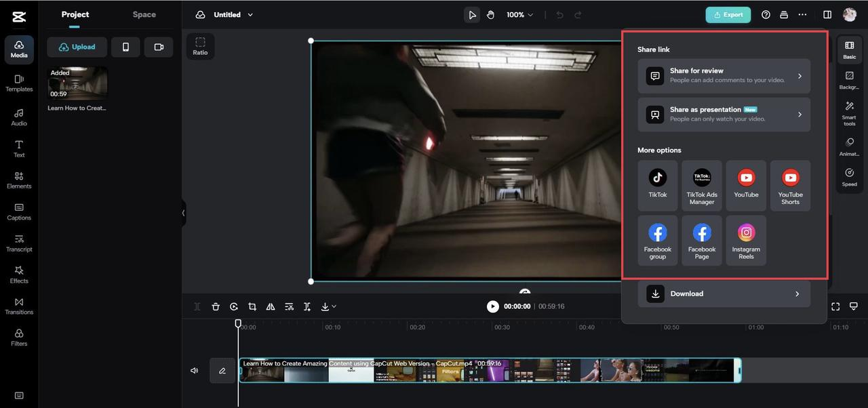The height and width of the screenshot is (408, 868).
Task: Open Share as presentation option
Action: (724, 115)
